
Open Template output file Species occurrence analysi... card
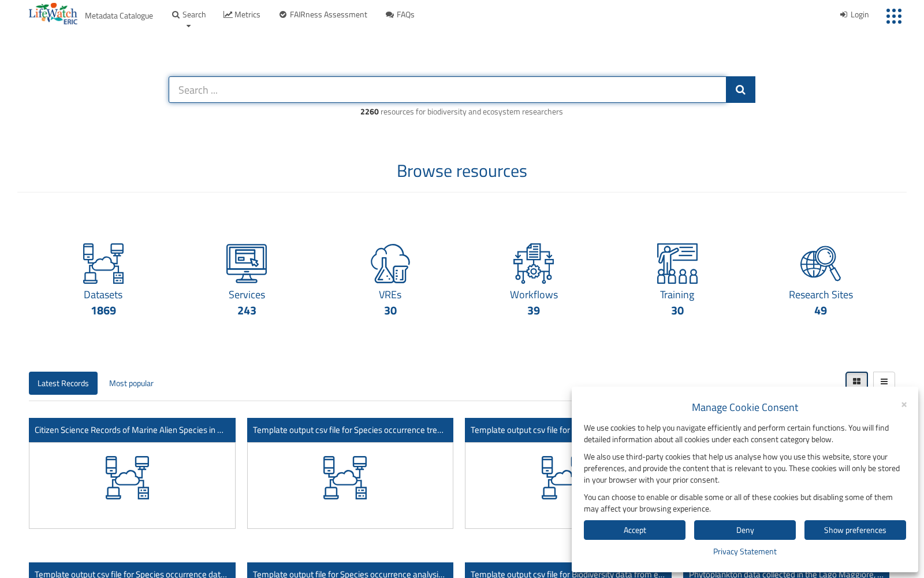coord(350,570)
